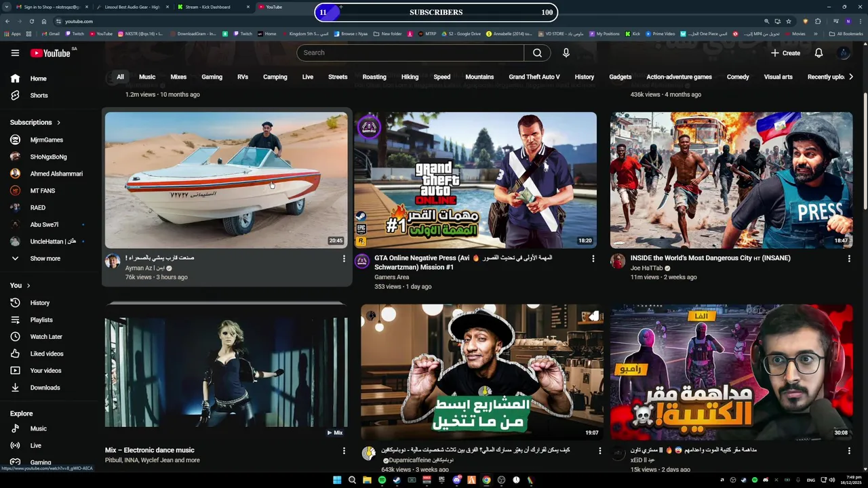
Task: Open Windows Start menu
Action: coord(337,481)
